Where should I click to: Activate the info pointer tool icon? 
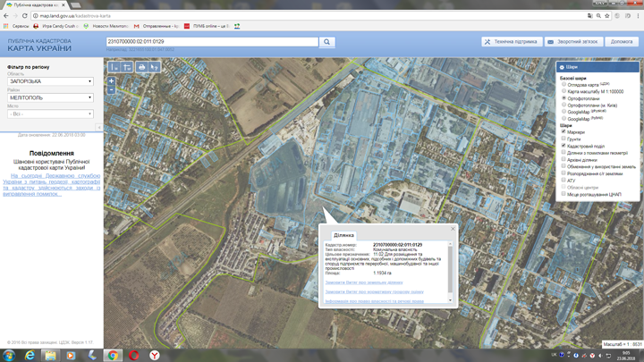pos(155,67)
